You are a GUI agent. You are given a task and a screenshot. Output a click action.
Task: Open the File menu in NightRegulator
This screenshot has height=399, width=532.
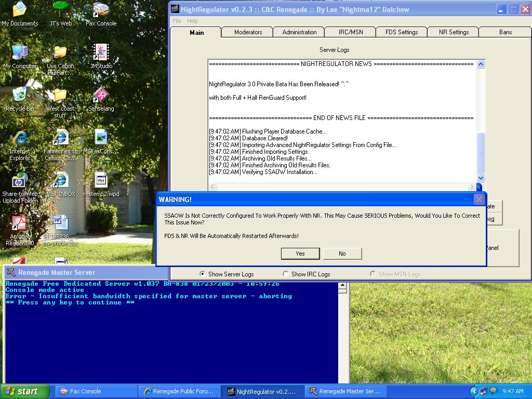coord(177,21)
